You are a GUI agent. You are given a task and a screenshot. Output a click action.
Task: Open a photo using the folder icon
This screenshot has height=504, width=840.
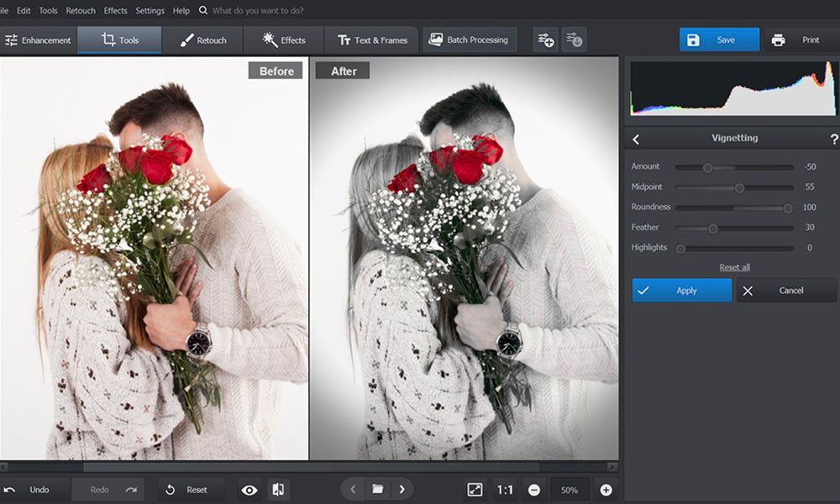376,489
